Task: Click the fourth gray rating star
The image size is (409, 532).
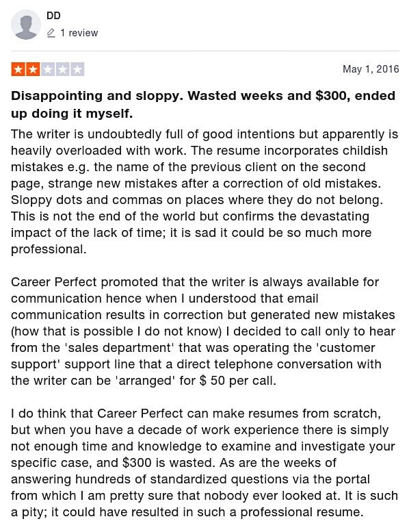Action: [62, 70]
